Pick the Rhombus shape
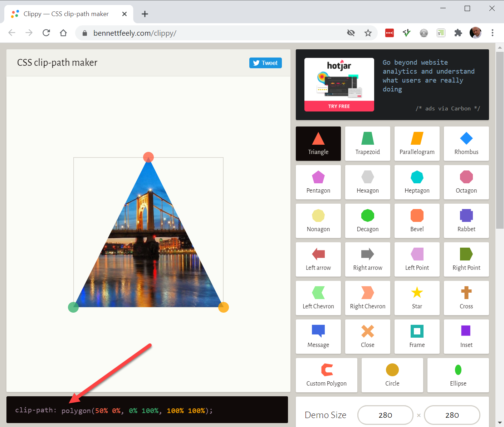504x427 pixels. pyautogui.click(x=466, y=144)
